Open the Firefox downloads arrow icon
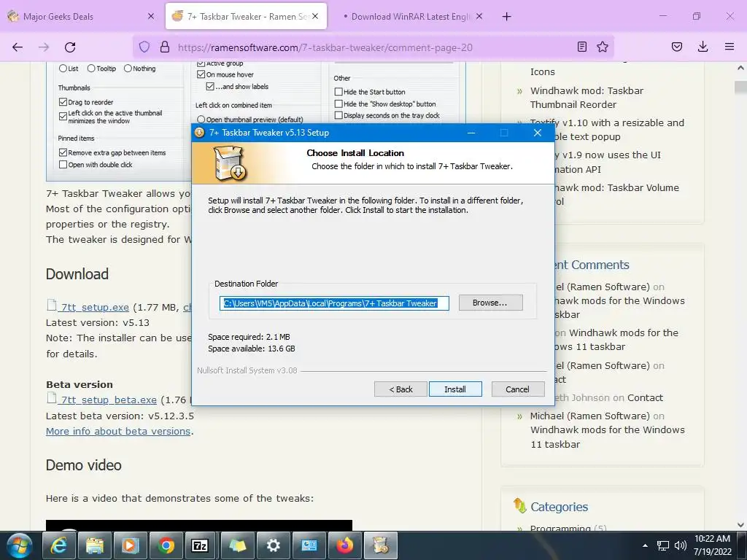This screenshot has width=747, height=560. tap(703, 47)
